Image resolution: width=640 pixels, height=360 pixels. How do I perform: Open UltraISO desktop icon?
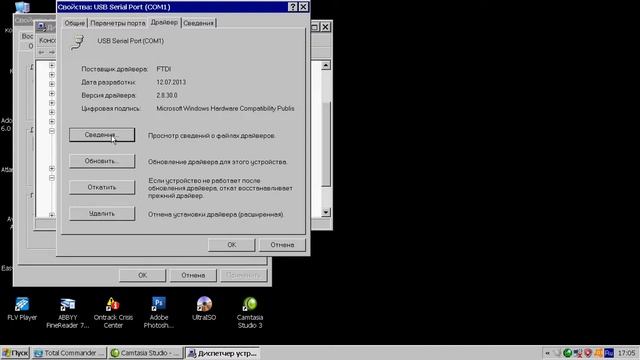(204, 309)
